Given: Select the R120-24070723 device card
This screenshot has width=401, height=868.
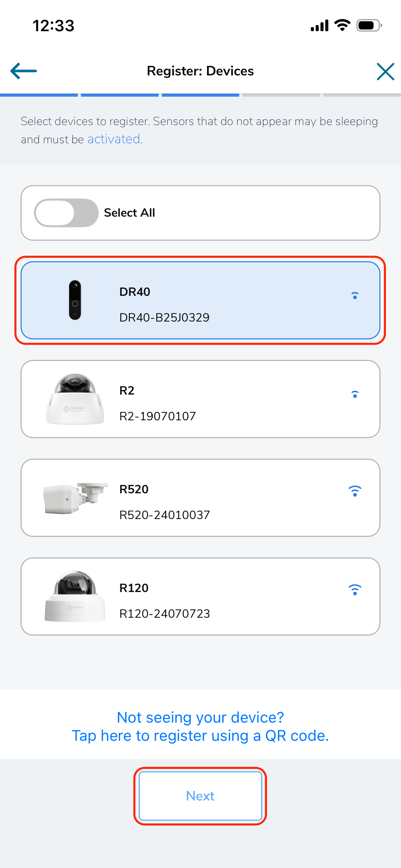Looking at the screenshot, I should click(x=200, y=596).
